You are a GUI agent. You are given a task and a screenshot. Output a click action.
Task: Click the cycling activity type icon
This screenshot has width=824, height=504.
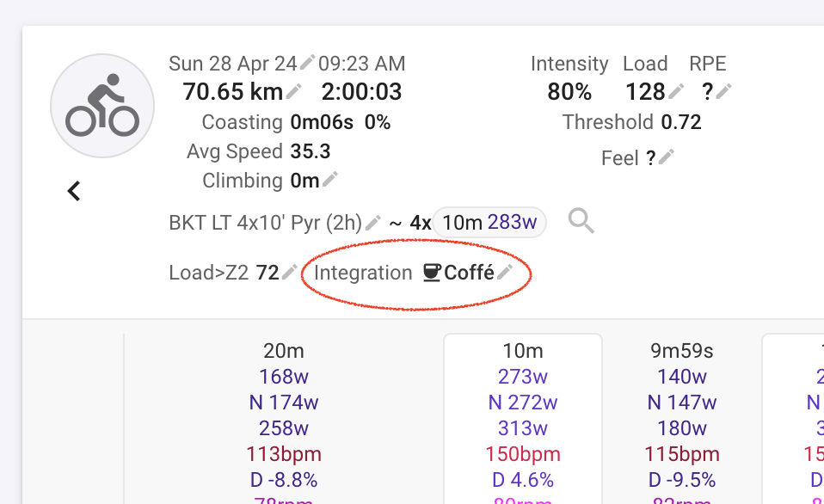pyautogui.click(x=102, y=106)
